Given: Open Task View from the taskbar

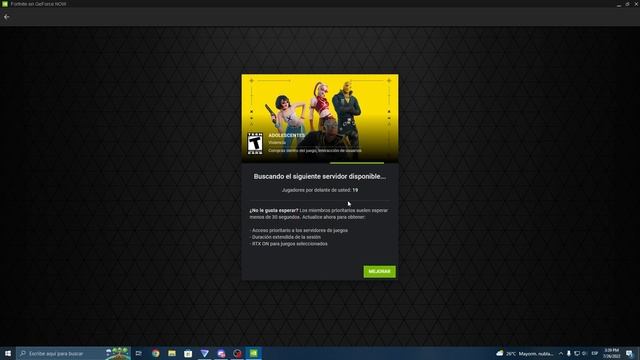Looking at the screenshot, I should click(139, 353).
